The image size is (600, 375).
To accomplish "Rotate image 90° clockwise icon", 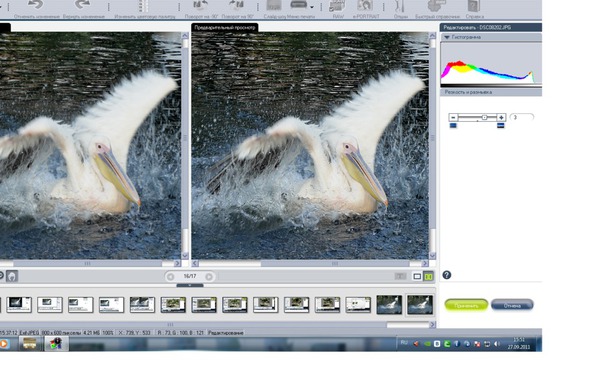I will coord(236,5).
